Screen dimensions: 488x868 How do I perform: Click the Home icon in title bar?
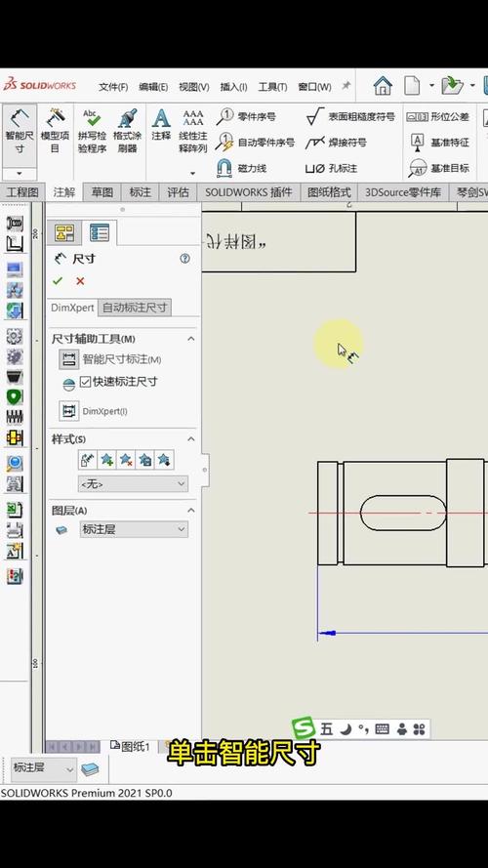(383, 86)
